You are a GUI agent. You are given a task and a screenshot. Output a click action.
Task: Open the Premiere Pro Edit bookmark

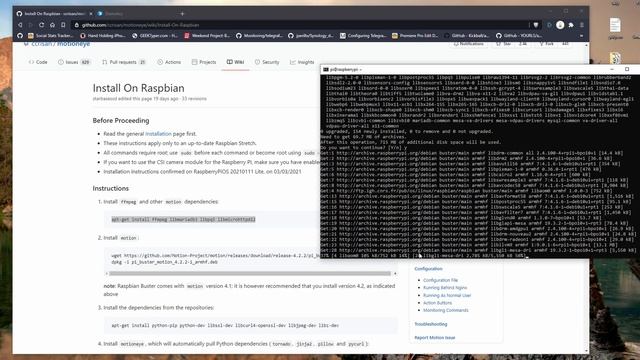coord(415,36)
